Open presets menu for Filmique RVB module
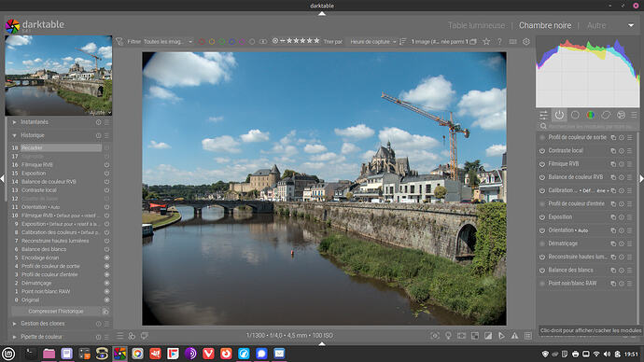Viewport: 644px width, 362px height. (x=629, y=164)
